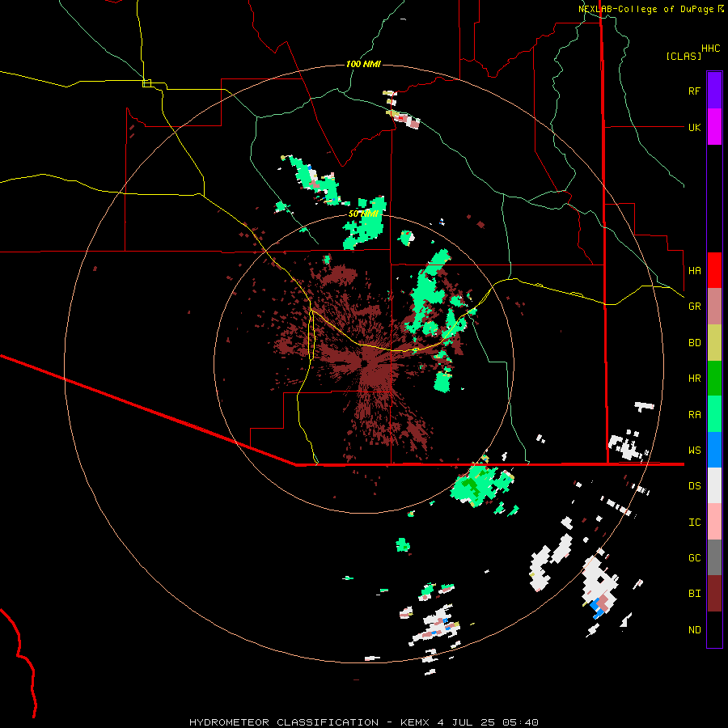Click the WS legend label
The image size is (728, 728).
click(694, 450)
